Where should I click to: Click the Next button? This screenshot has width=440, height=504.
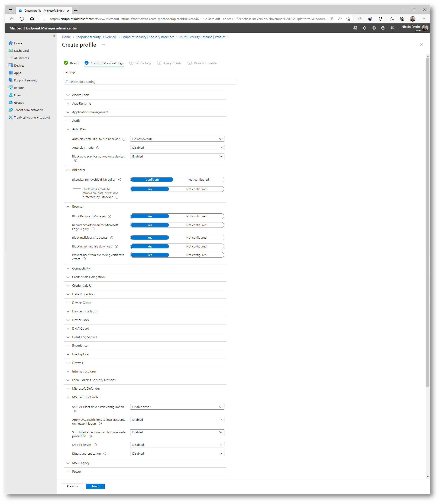click(x=95, y=486)
